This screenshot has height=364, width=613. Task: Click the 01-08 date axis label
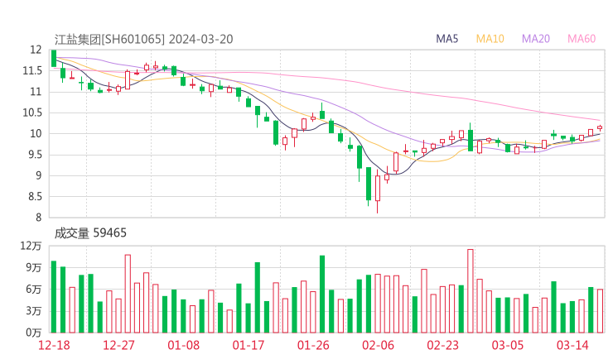point(183,345)
